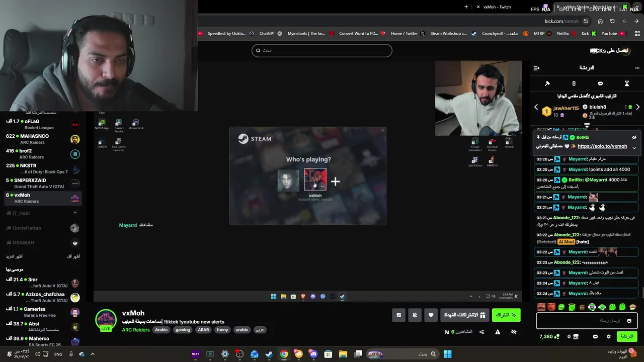Expand the pinned message chevron

pos(634,148)
